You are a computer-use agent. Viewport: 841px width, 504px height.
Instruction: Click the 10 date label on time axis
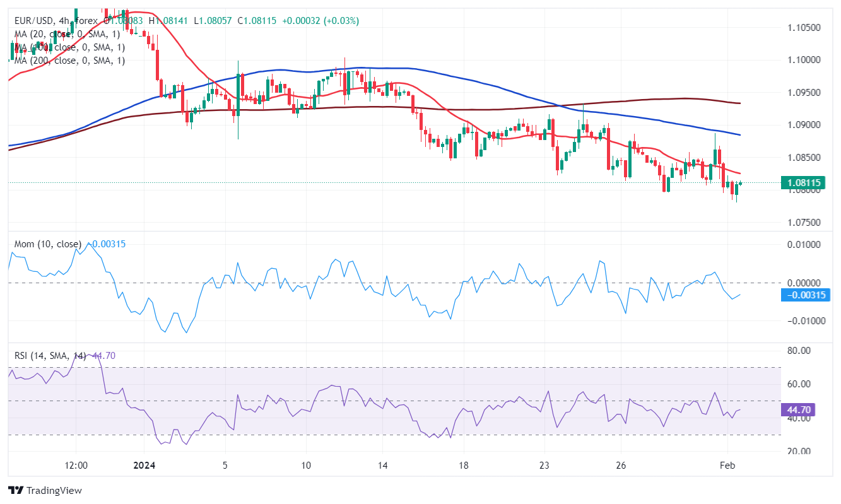(306, 466)
